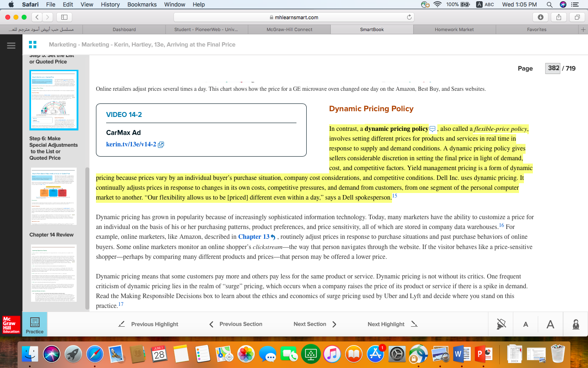The image size is (588, 368).
Task: Open Photos from the Dock
Action: [x=246, y=354]
